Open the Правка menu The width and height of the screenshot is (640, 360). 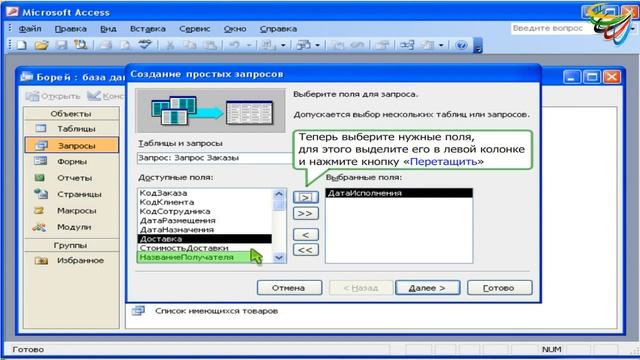[x=71, y=29]
